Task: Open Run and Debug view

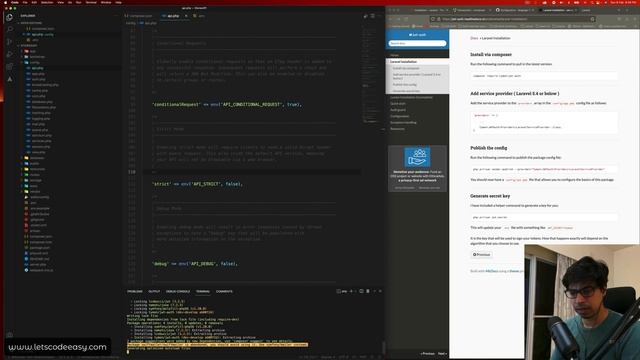Action: point(9,54)
